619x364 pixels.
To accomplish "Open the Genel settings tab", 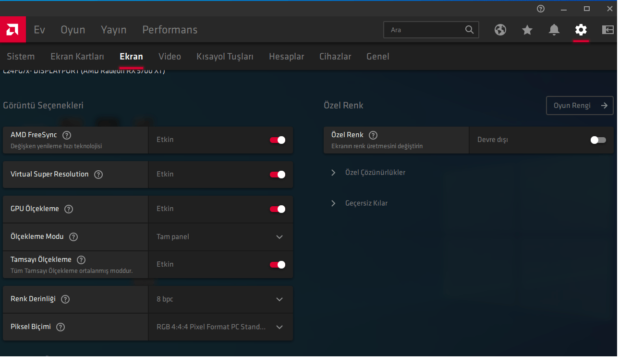I will point(378,57).
